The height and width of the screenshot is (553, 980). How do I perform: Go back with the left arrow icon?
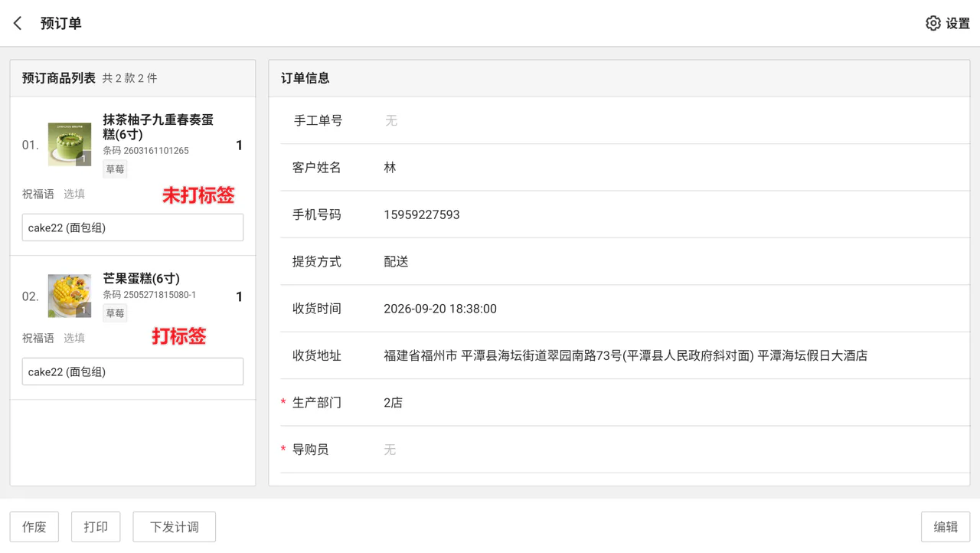[18, 24]
